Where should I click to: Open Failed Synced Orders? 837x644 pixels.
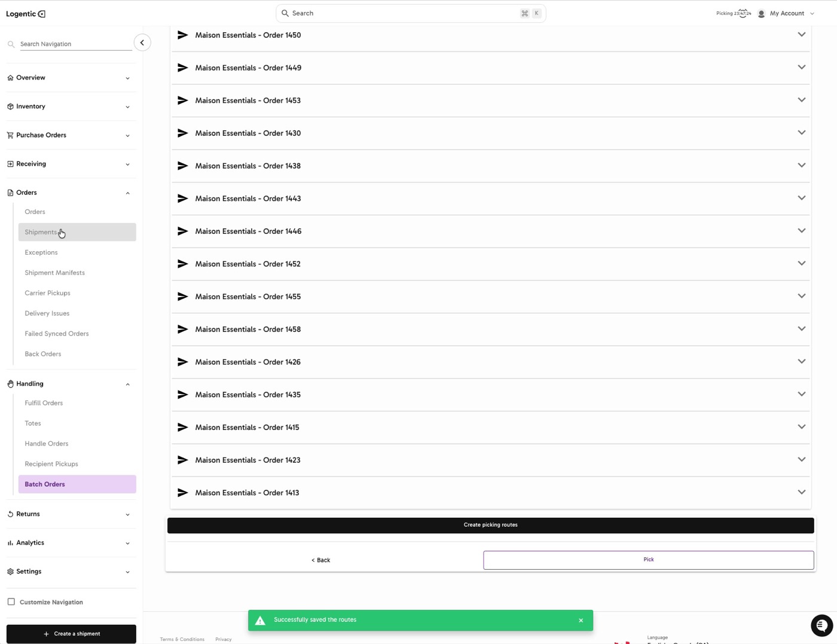click(77, 334)
